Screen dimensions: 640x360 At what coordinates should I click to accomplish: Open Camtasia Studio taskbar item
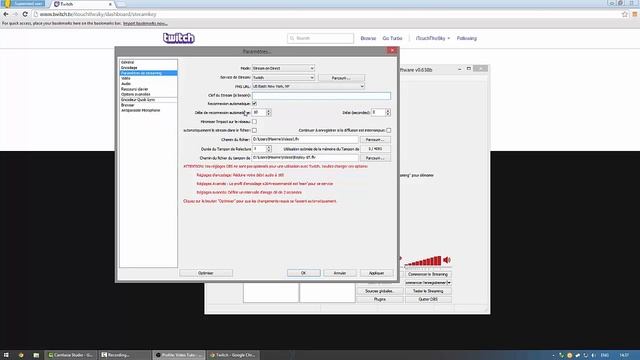[x=71, y=355]
